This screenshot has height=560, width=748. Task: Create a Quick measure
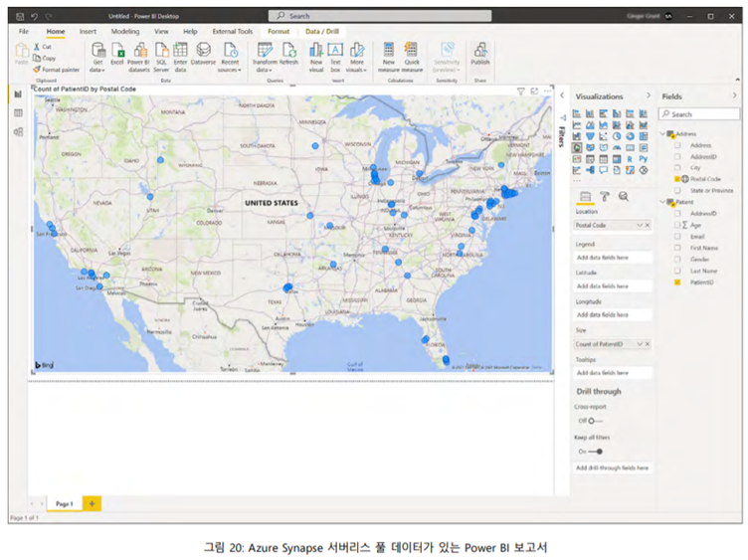tap(412, 57)
